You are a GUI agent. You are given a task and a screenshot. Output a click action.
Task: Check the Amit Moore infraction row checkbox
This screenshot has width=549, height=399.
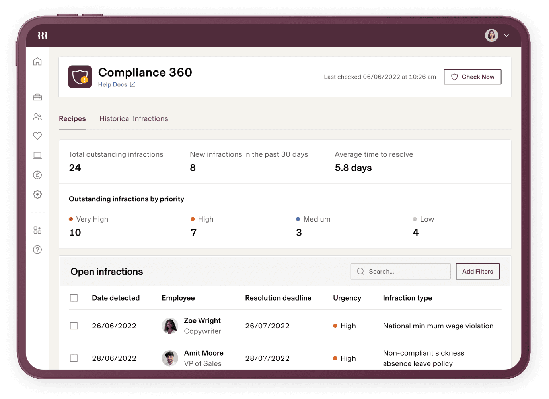(x=74, y=358)
